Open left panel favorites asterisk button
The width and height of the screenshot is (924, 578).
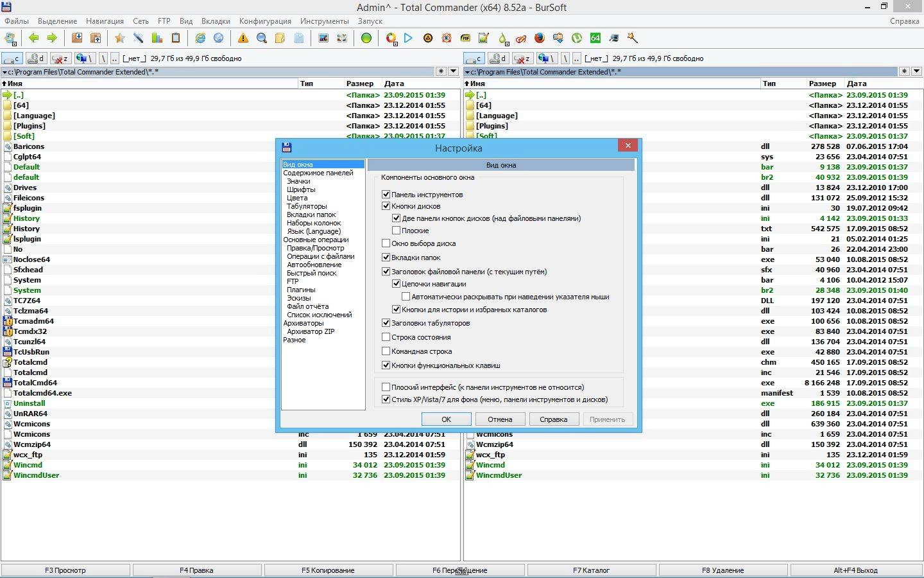tap(441, 71)
